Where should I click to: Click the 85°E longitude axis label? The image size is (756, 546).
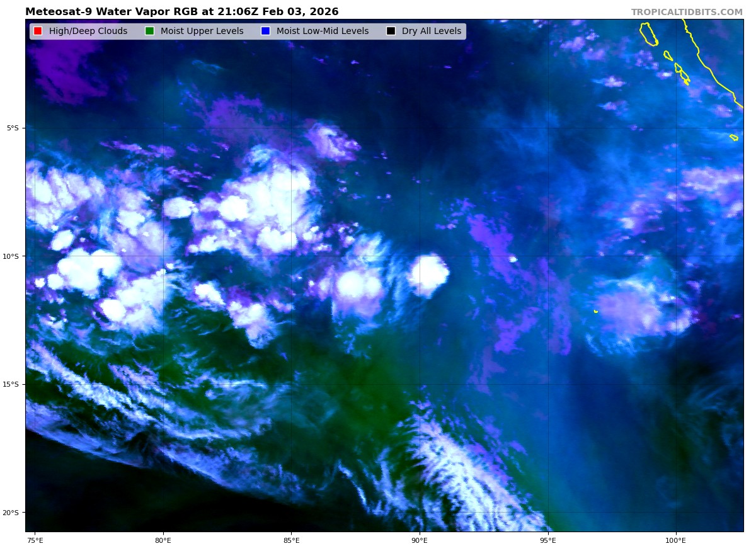tap(291, 540)
